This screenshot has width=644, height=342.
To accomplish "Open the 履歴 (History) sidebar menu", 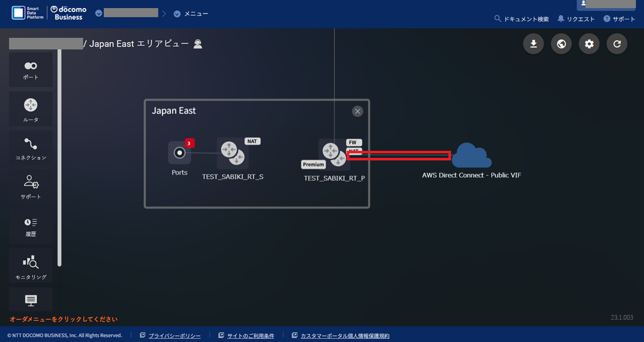I will click(31, 226).
